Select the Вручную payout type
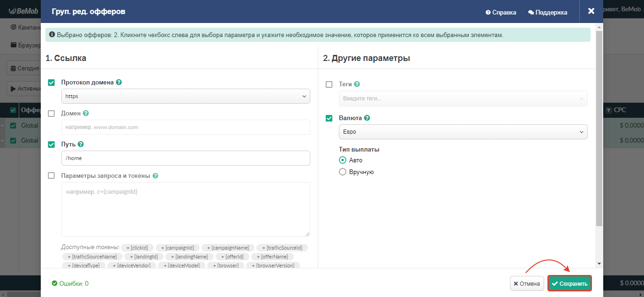 [x=343, y=172]
